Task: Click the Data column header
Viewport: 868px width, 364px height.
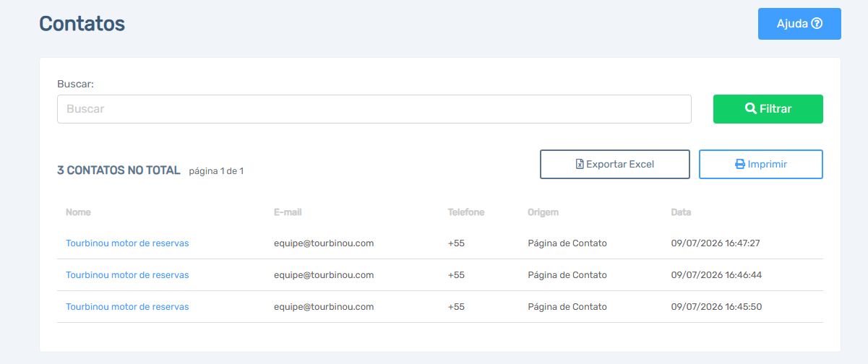Action: [682, 212]
